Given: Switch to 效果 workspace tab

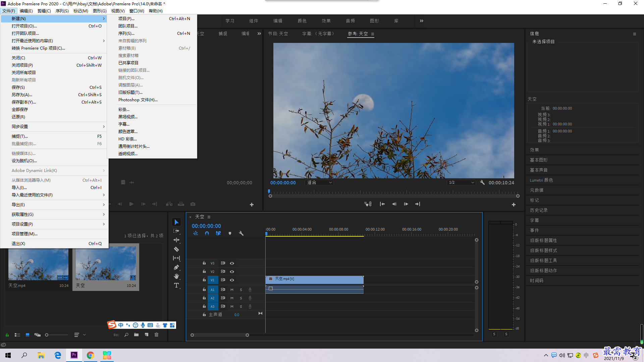Looking at the screenshot, I should pyautogui.click(x=326, y=21).
